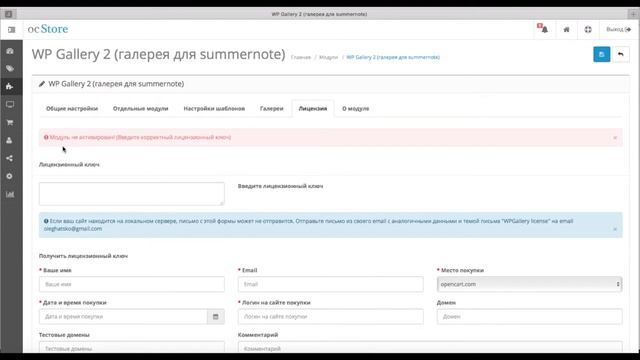Viewport: 640px width, 360px height.
Task: Select the Лицензия tab
Action: pos(313,109)
